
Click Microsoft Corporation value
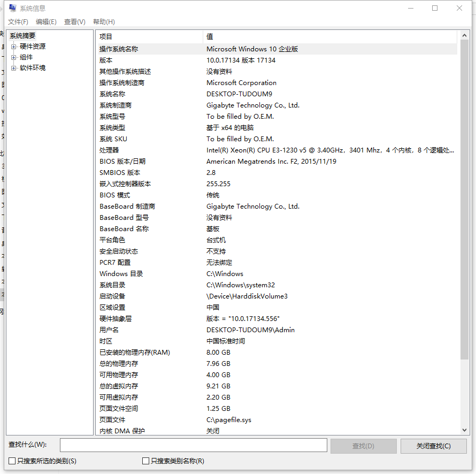point(241,83)
